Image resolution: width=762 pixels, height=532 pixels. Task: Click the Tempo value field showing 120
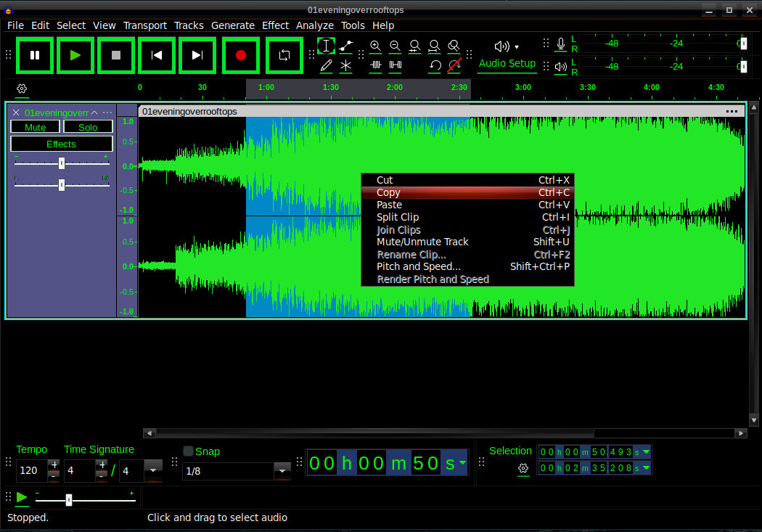click(32, 471)
